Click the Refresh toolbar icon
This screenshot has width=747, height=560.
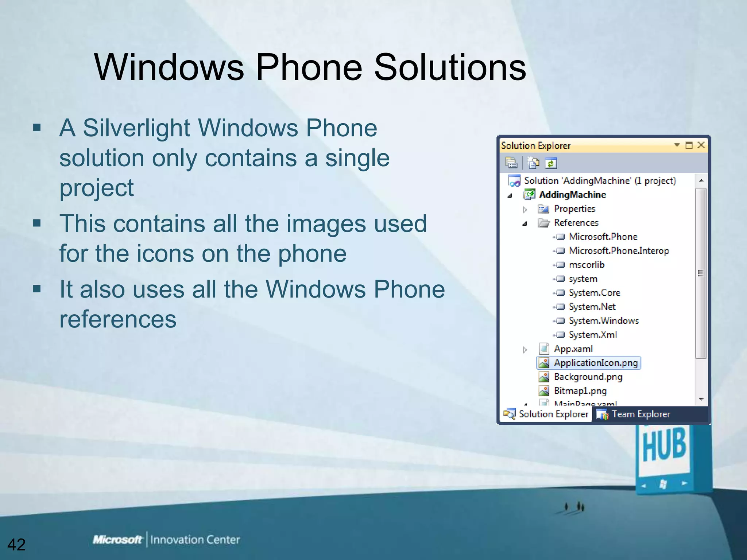[x=551, y=163]
